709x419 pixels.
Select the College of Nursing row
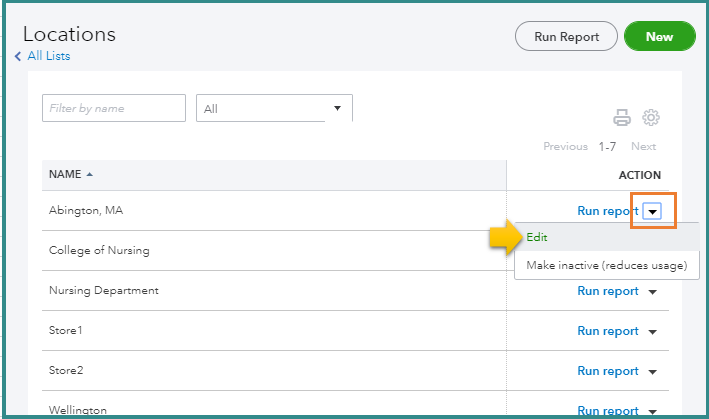pos(99,251)
